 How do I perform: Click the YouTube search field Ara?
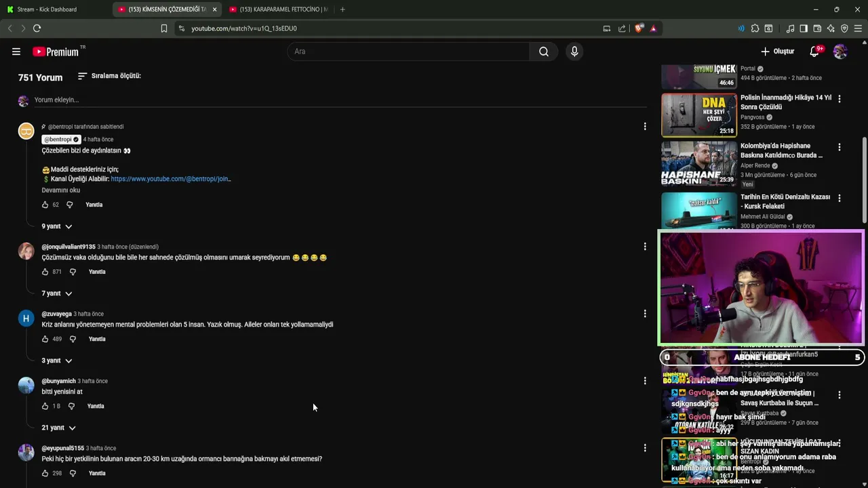click(408, 52)
